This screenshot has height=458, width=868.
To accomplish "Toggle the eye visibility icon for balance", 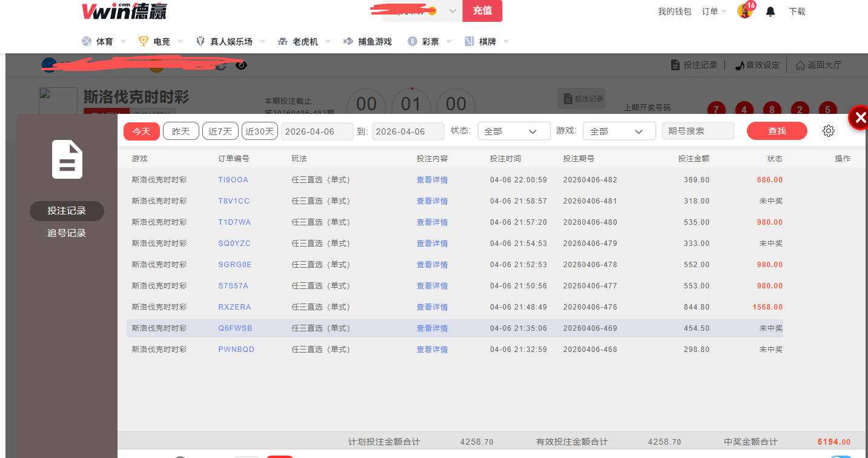I will coord(241,65).
